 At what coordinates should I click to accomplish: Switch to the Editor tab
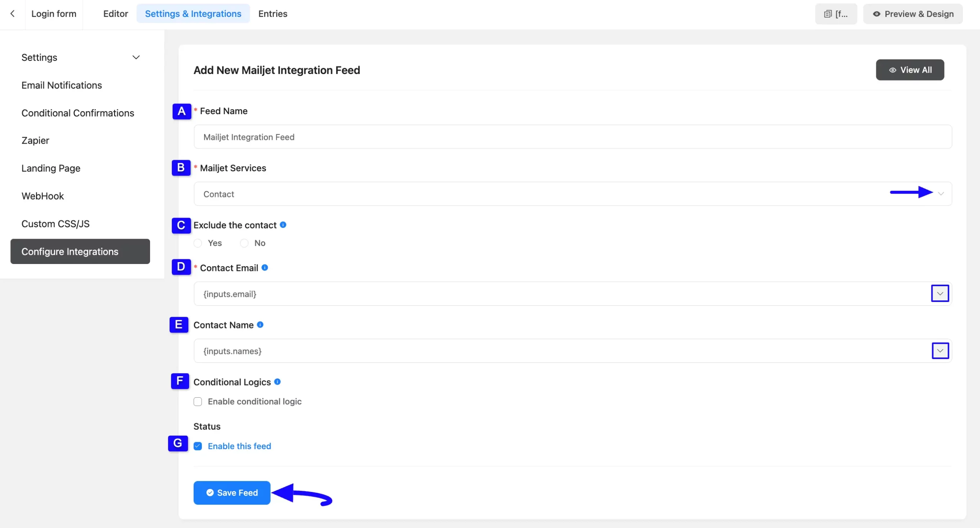(116, 14)
